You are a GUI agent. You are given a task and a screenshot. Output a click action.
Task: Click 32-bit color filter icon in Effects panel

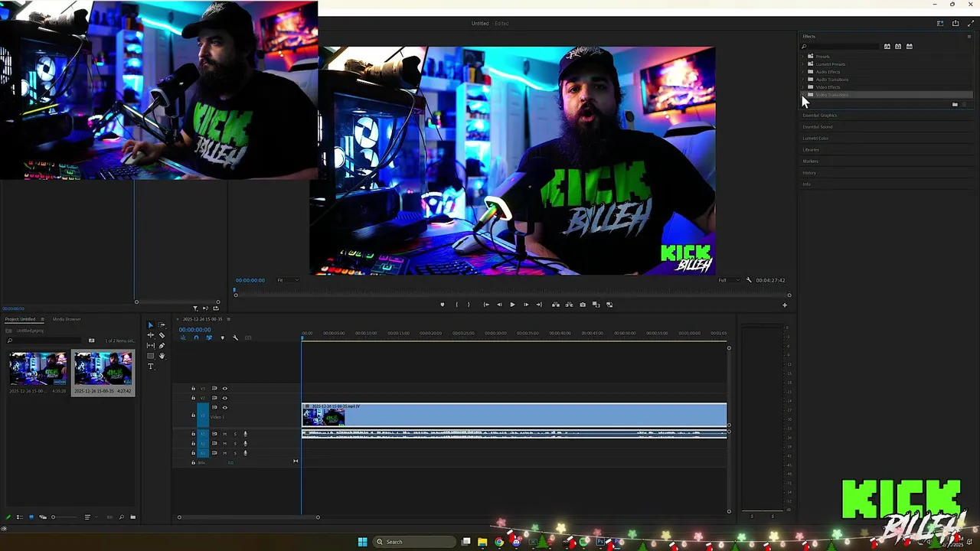tap(898, 47)
